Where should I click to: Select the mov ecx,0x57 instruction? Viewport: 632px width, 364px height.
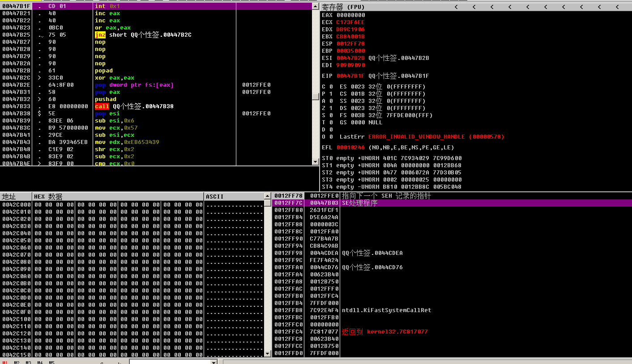(156, 128)
